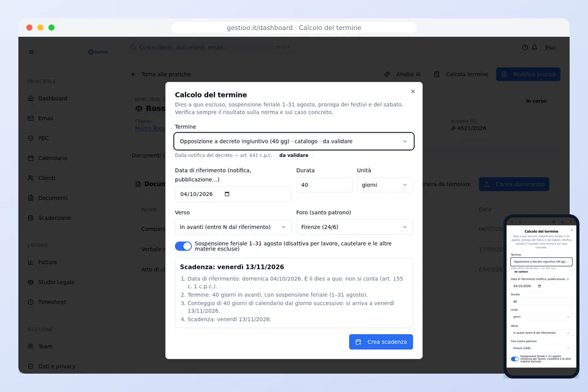Open Documenti in the sidebar

[x=53, y=198]
